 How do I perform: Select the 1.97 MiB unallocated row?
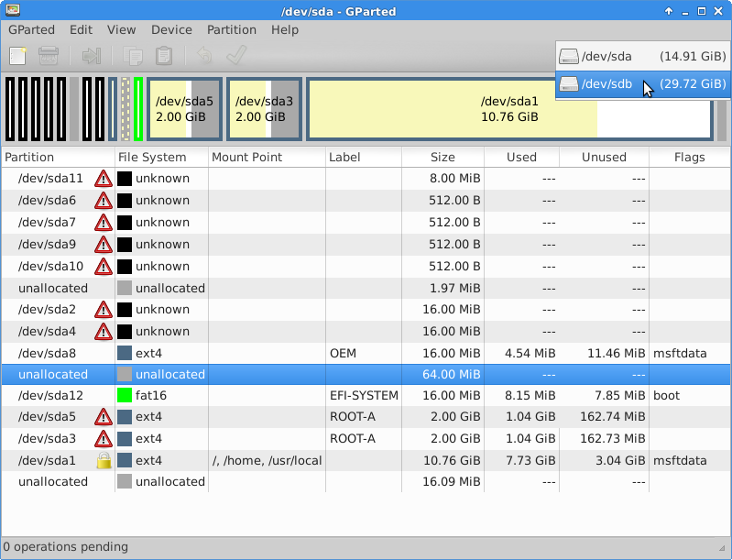pyautogui.click(x=366, y=288)
